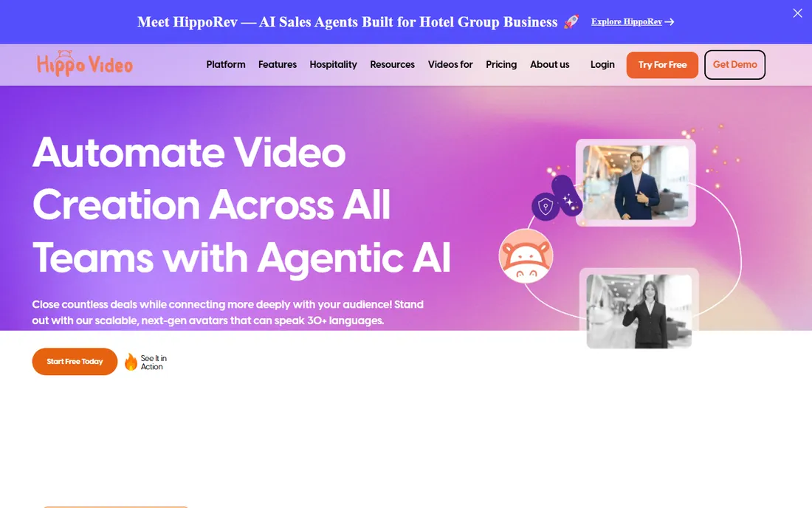Image resolution: width=812 pixels, height=508 pixels.
Task: Click the Hippo Video logo
Action: pos(84,64)
